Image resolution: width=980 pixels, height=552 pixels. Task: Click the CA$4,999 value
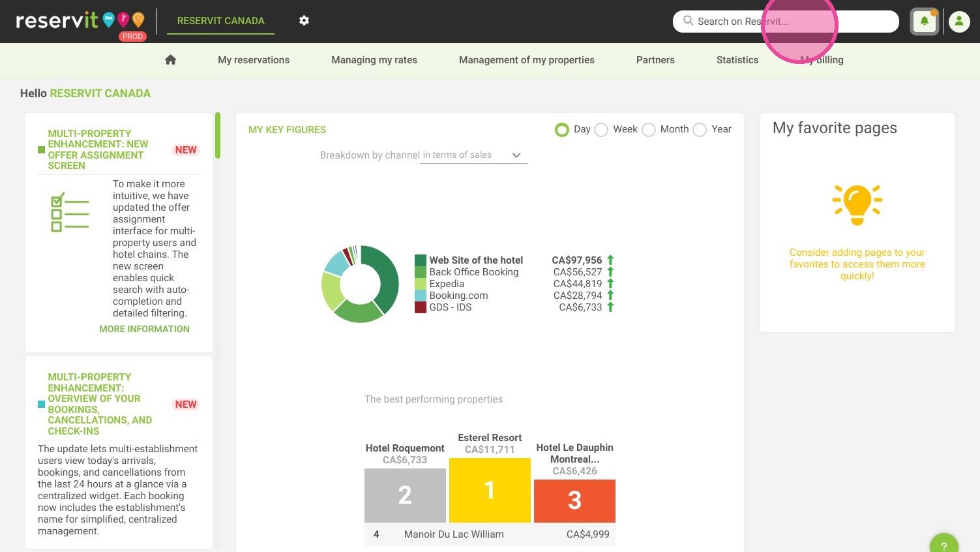click(588, 534)
